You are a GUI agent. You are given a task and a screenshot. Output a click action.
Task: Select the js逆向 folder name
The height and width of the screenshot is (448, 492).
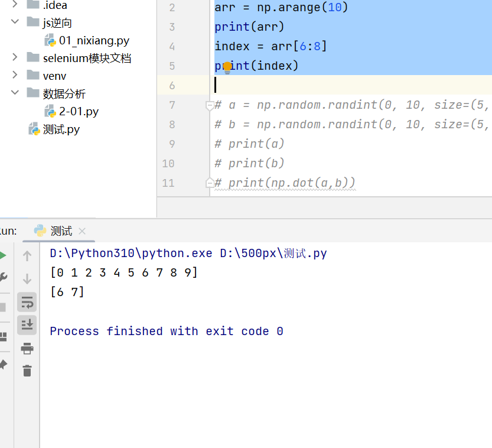(x=57, y=23)
